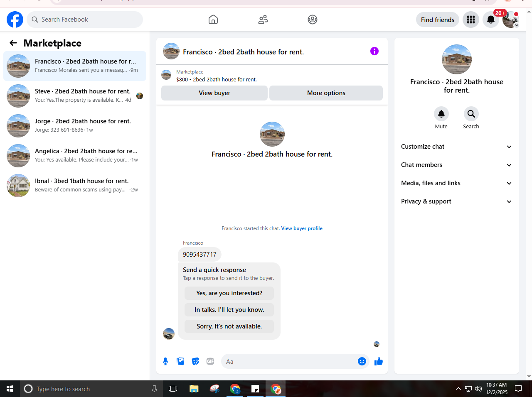Screen dimensions: 532x397
Task: Open the GIF picker
Action: (x=210, y=361)
